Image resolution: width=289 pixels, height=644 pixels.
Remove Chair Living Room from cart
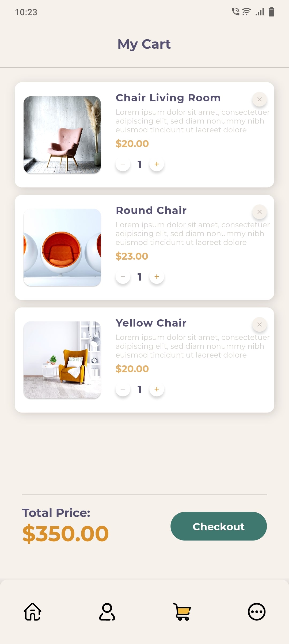click(259, 99)
